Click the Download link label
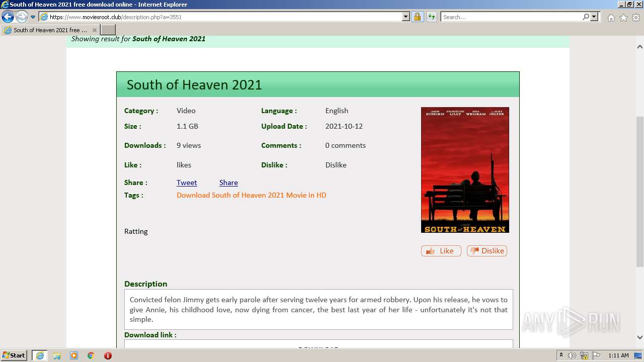This screenshot has height=362, width=644. tap(150, 335)
